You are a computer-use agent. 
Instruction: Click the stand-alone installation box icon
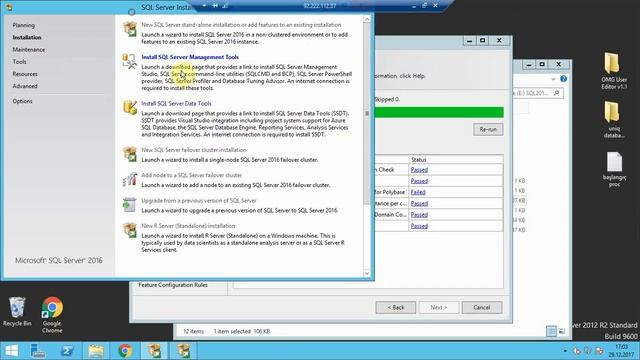pyautogui.click(x=130, y=29)
